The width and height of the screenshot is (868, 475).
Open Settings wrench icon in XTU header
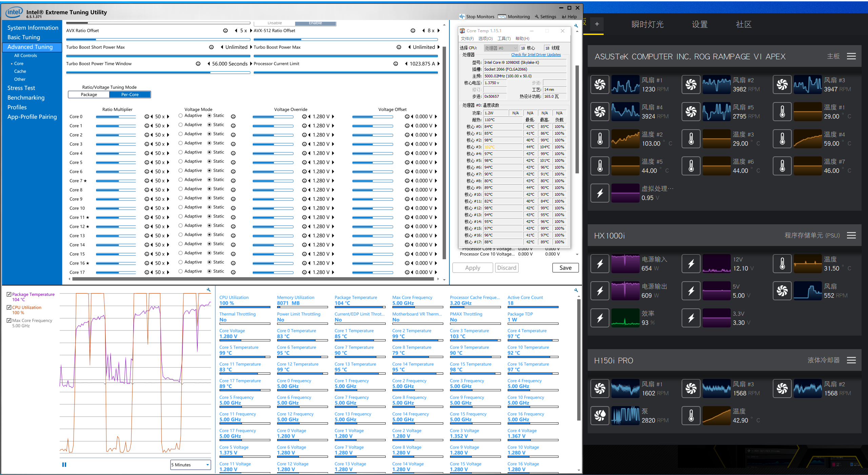pos(537,17)
